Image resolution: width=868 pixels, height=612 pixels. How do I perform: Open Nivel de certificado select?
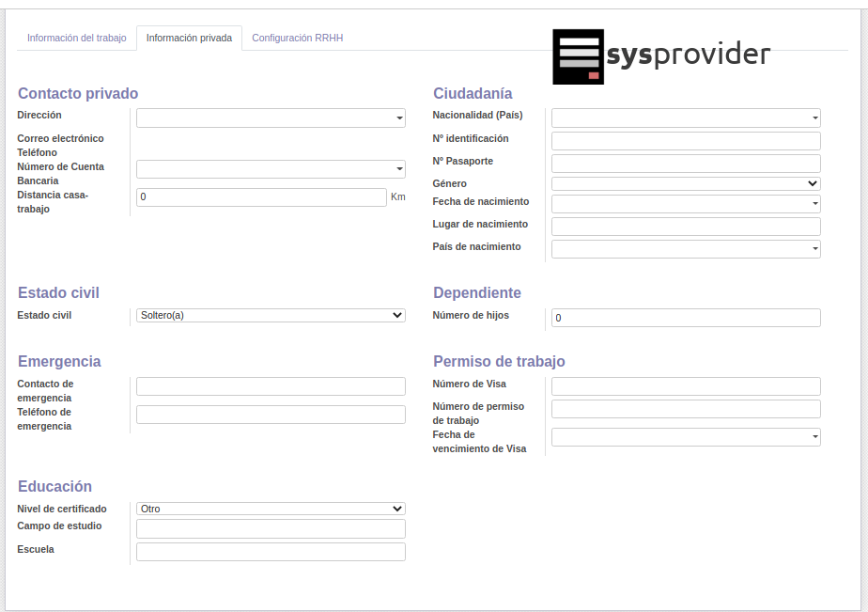click(x=271, y=509)
